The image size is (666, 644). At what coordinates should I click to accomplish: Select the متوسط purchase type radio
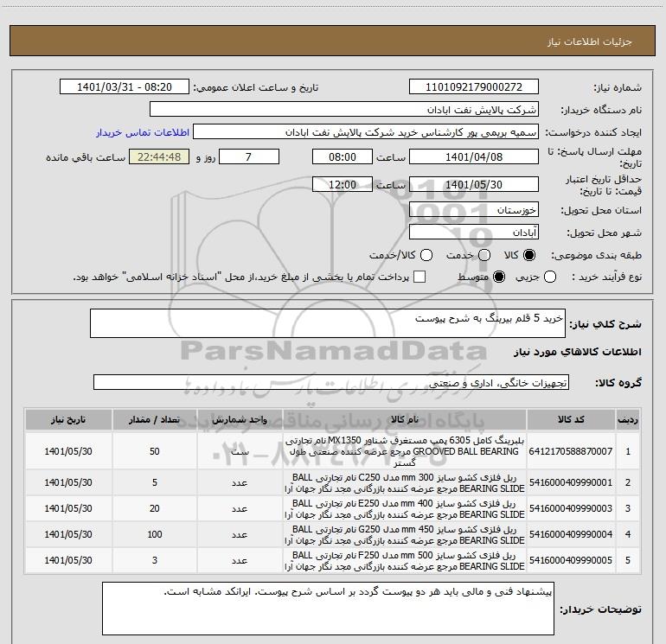(x=499, y=277)
